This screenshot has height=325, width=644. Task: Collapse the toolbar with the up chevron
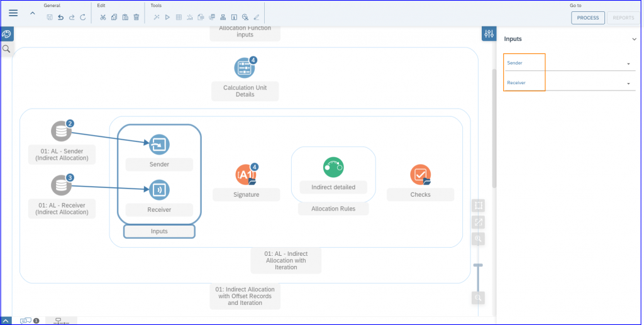[33, 13]
